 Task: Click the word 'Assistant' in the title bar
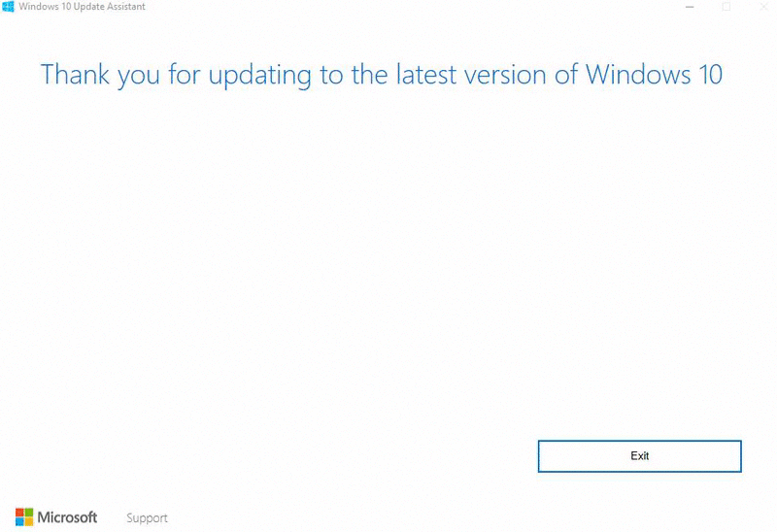pos(126,7)
